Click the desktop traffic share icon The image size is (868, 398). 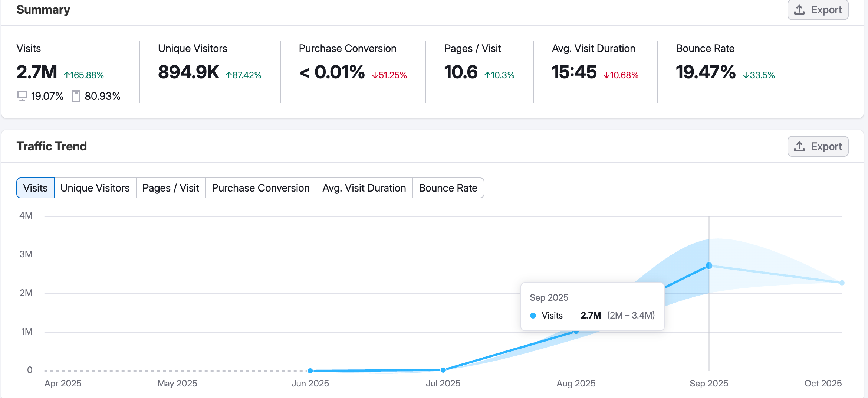[22, 96]
